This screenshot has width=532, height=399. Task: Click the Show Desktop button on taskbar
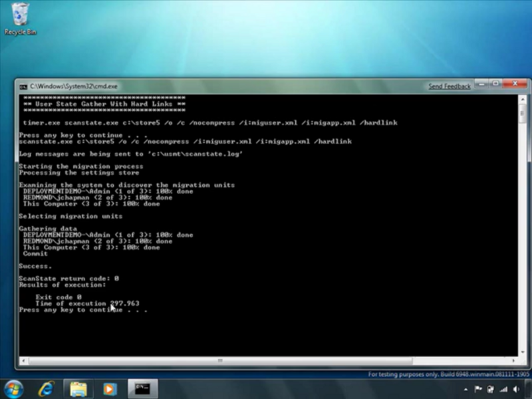(528, 389)
